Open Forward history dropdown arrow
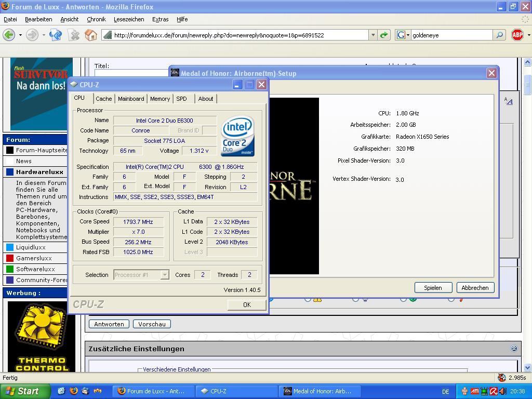532x399 pixels. 44,35
